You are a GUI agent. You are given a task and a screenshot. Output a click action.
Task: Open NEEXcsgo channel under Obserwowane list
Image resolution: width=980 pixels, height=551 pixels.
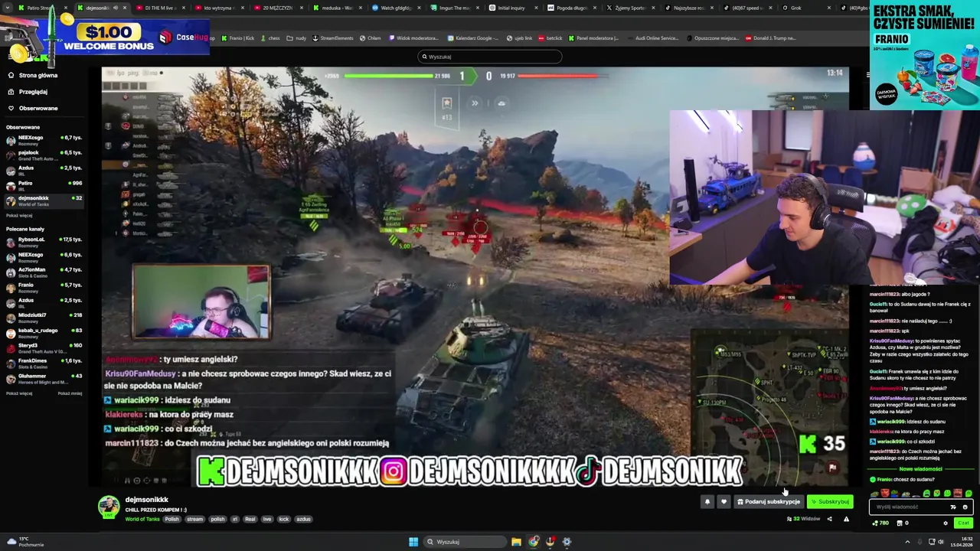point(44,139)
